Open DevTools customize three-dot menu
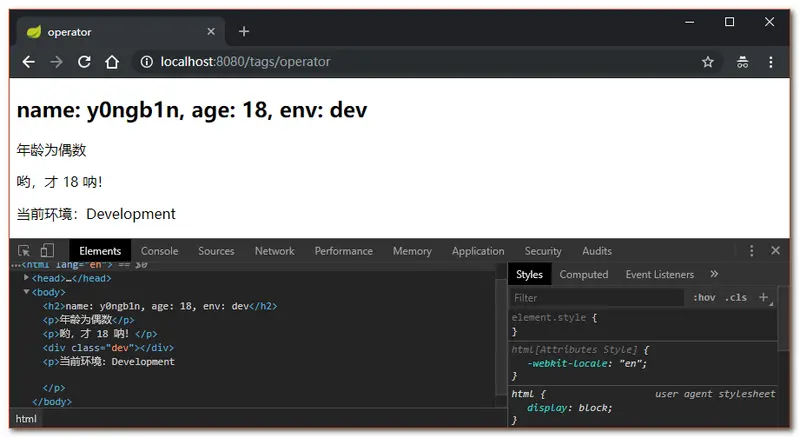Image resolution: width=800 pixels, height=438 pixels. 751,251
